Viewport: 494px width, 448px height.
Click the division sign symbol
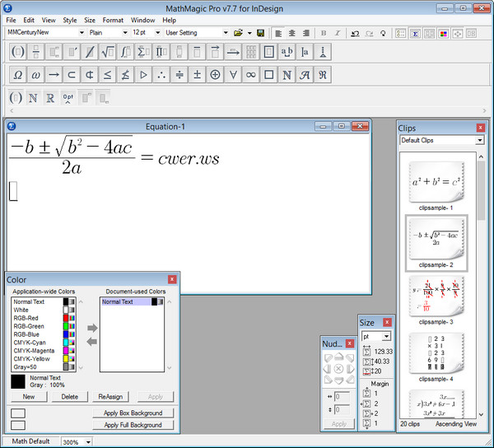[x=179, y=75]
